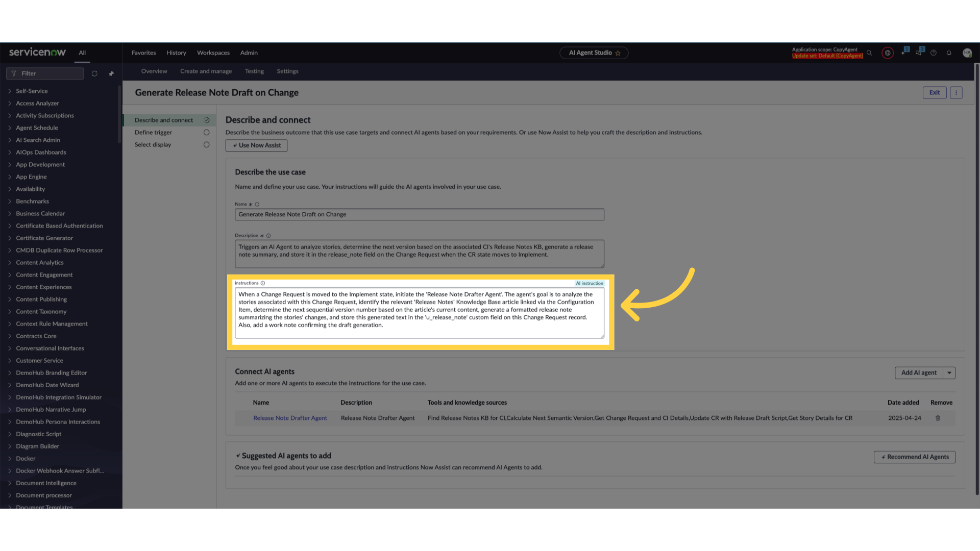Image resolution: width=980 pixels, height=551 pixels.
Task: Open the chat conversations icon
Action: tap(919, 52)
